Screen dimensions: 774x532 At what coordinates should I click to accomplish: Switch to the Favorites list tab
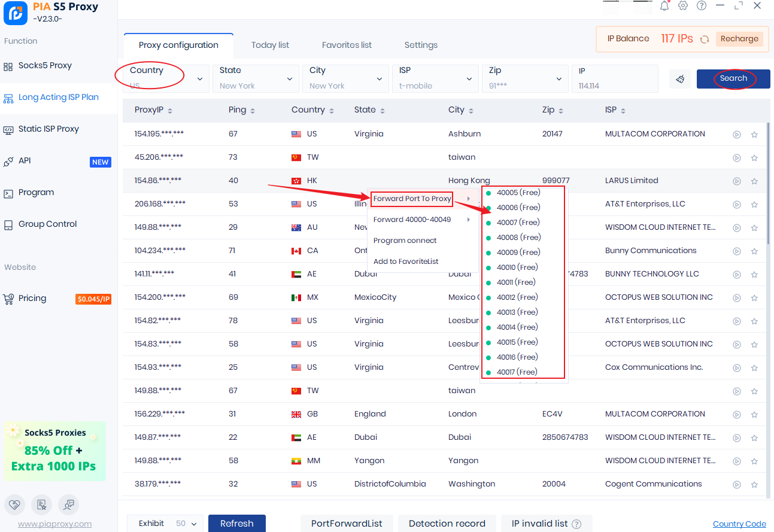click(x=347, y=45)
